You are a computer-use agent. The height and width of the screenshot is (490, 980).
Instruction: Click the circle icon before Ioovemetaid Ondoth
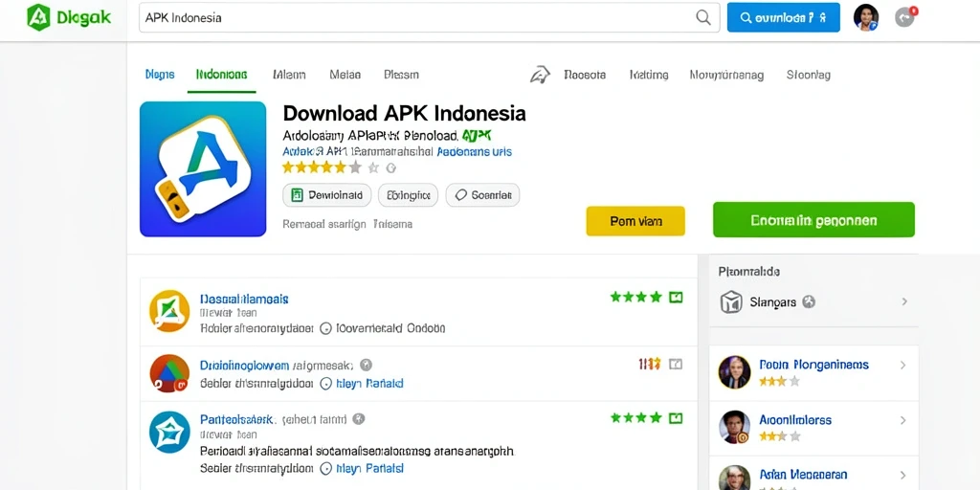click(x=325, y=328)
